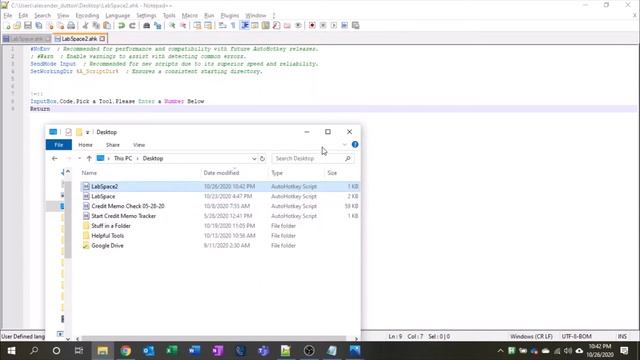Open the Notepad++ Encoding menu
Screen dimensions: 640x360
[87, 16]
